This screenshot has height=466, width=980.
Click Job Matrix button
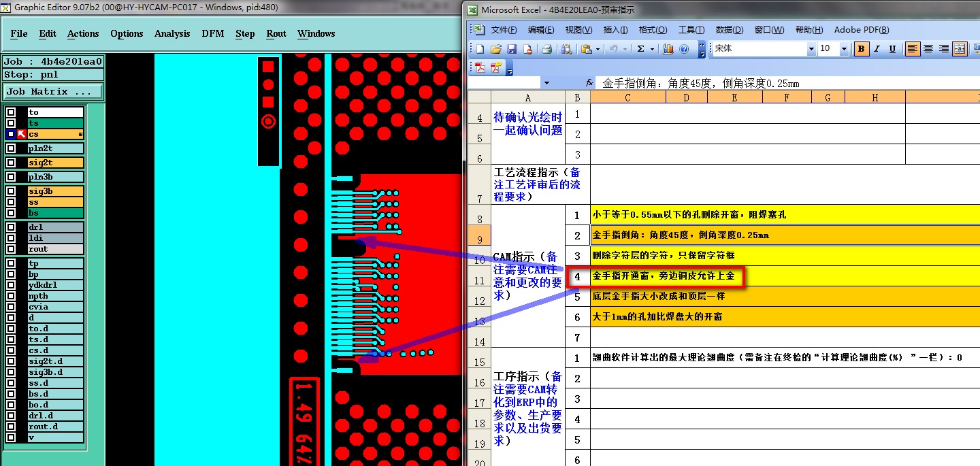[53, 91]
